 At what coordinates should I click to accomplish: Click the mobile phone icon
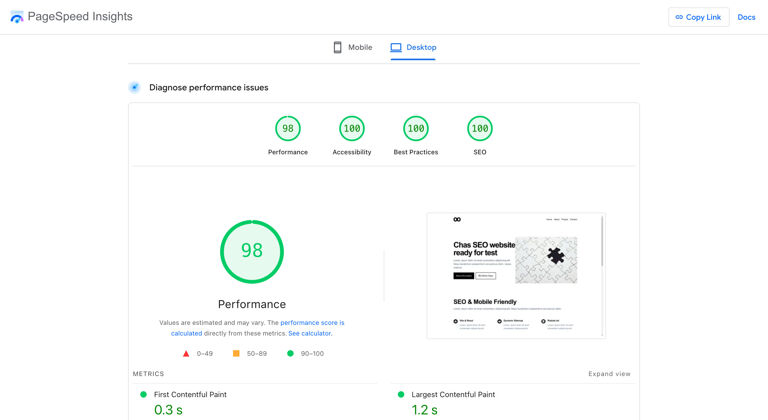coord(337,48)
